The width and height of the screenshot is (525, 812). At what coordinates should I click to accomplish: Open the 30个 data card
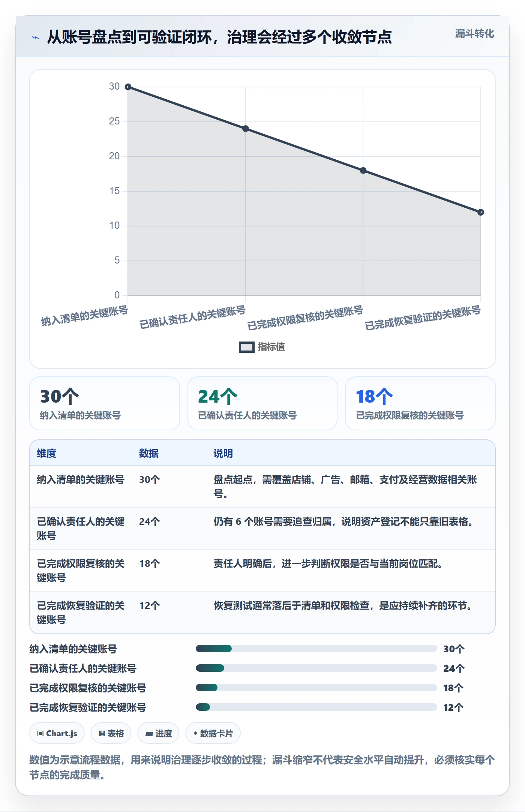105,403
